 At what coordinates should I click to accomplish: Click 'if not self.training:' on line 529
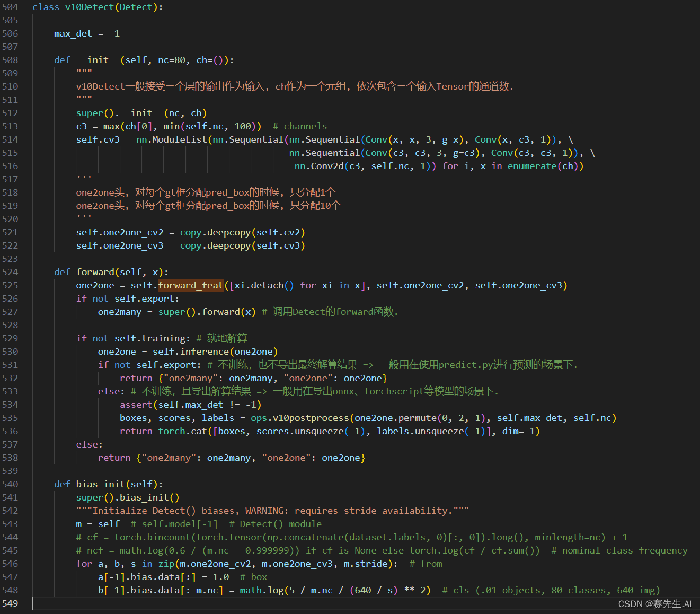tap(133, 338)
